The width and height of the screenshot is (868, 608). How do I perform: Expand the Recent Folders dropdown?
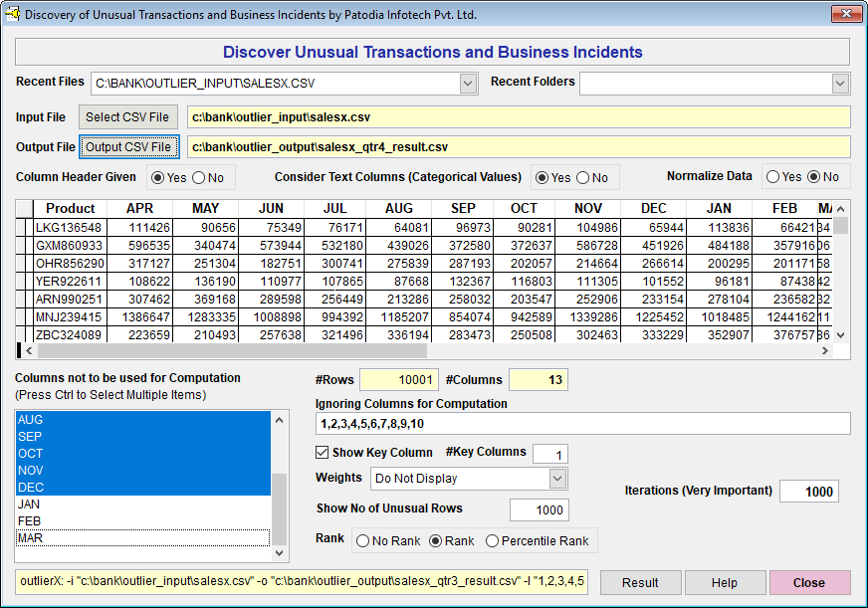841,84
